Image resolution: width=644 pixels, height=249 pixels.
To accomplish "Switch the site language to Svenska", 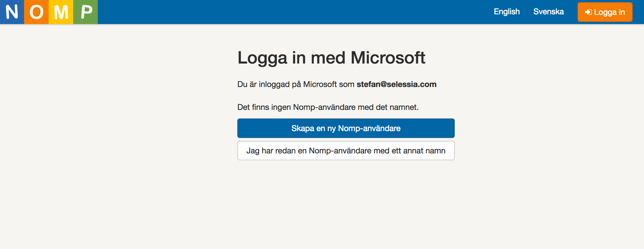I will pos(548,12).
